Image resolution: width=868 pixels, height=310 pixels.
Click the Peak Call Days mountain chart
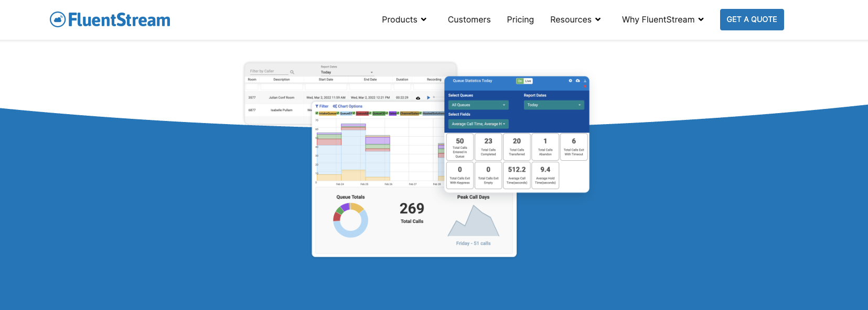pos(474,220)
